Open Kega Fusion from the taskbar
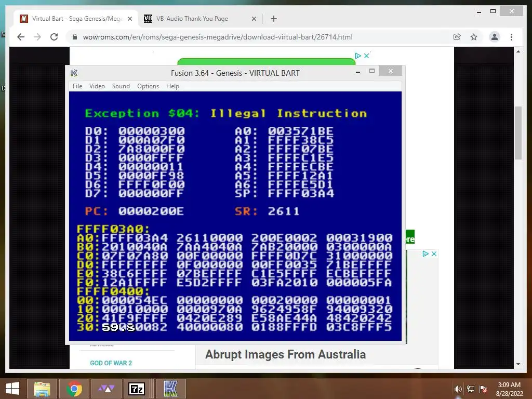This screenshot has height=399, width=532. click(x=170, y=389)
